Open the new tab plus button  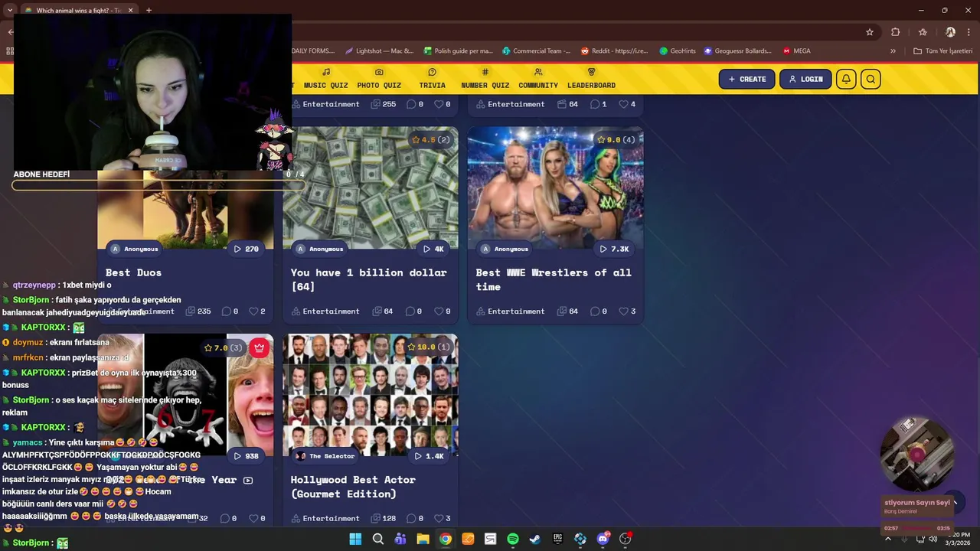[x=149, y=10]
